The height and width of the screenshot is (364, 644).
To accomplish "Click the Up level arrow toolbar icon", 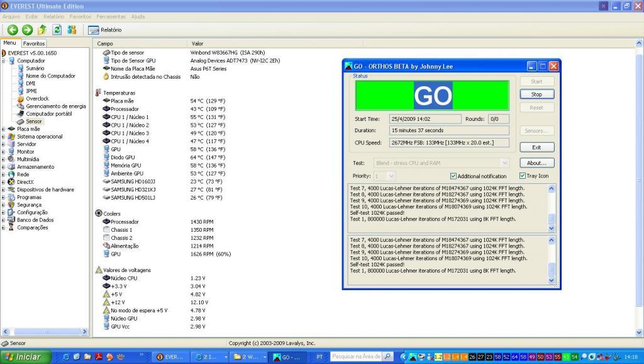I will (42, 30).
